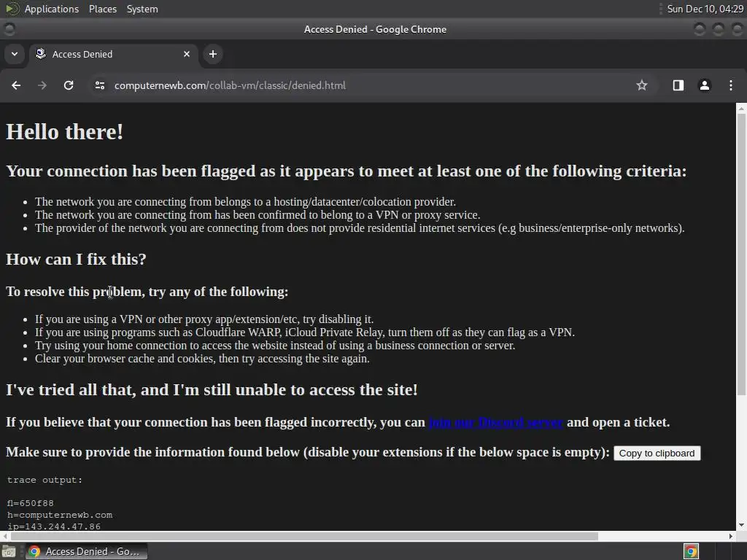
Task: Minimize the Chrome window
Action: [x=700, y=29]
